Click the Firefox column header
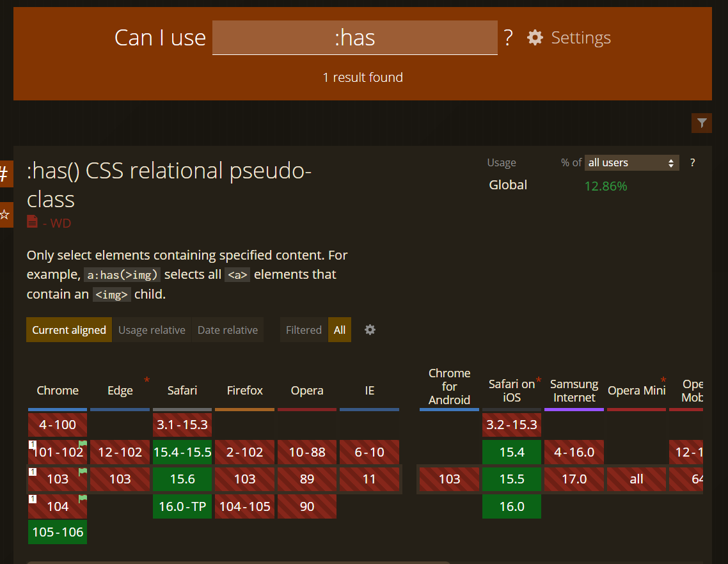The height and width of the screenshot is (564, 728). (x=244, y=391)
